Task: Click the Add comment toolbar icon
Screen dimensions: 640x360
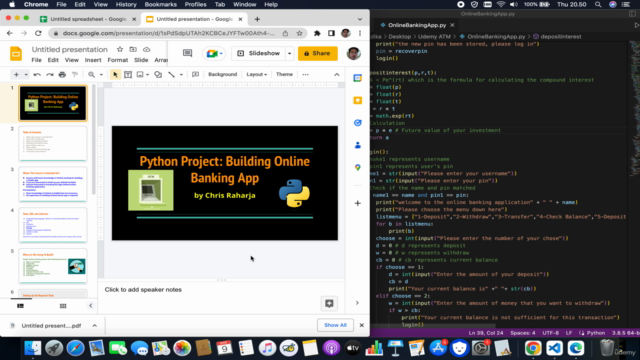Action: tap(196, 75)
